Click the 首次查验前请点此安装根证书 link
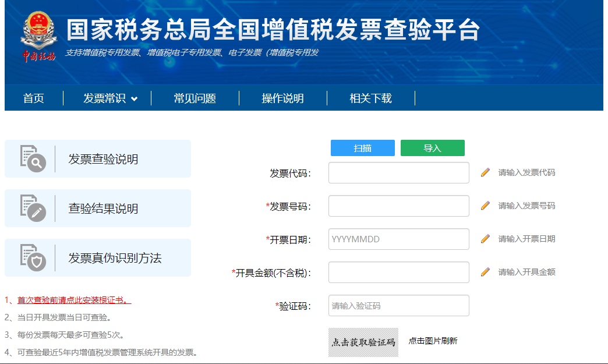 click(x=74, y=300)
